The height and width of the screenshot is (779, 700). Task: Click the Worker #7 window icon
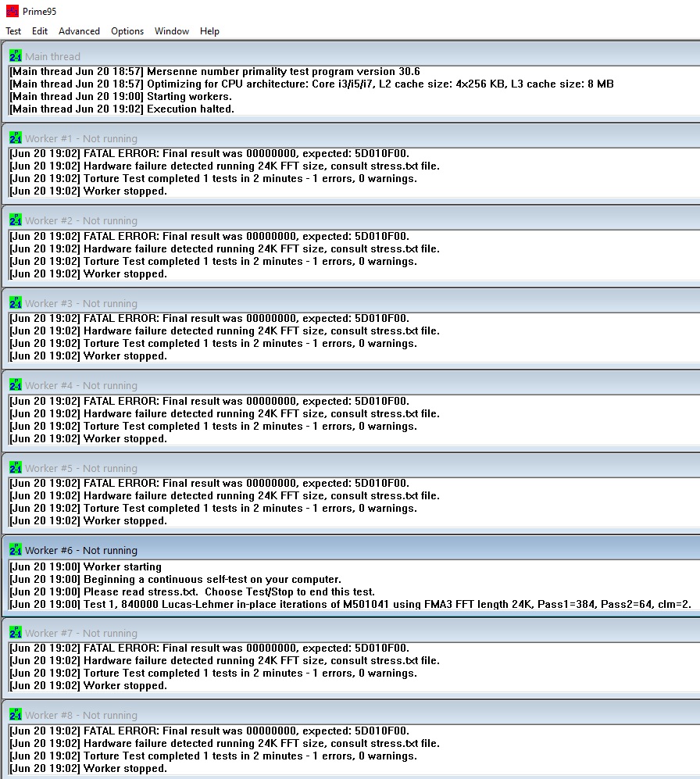tap(16, 632)
